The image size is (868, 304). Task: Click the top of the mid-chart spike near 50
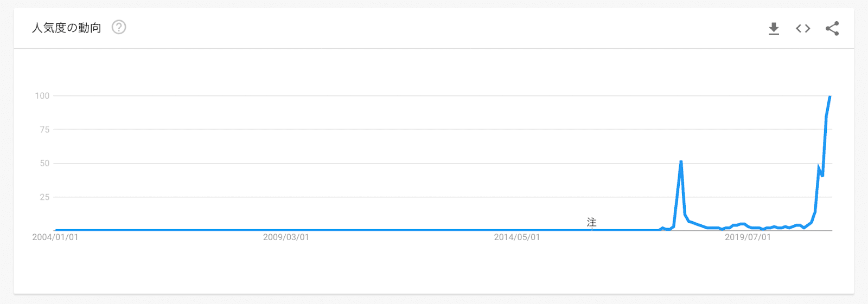[x=681, y=161]
